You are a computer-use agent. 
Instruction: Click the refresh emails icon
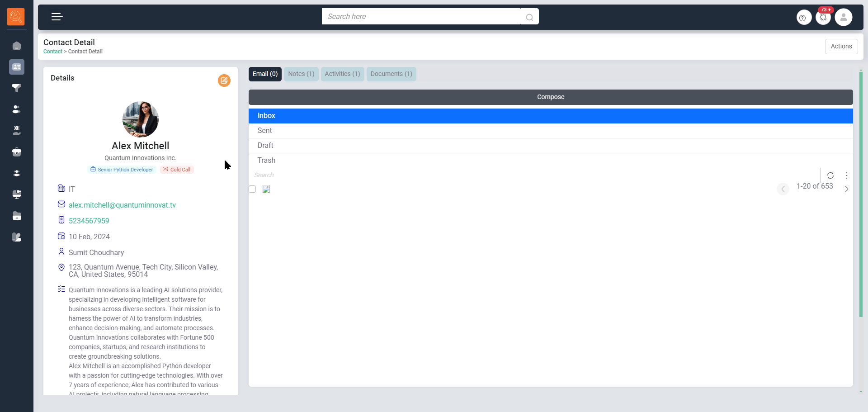pyautogui.click(x=830, y=175)
